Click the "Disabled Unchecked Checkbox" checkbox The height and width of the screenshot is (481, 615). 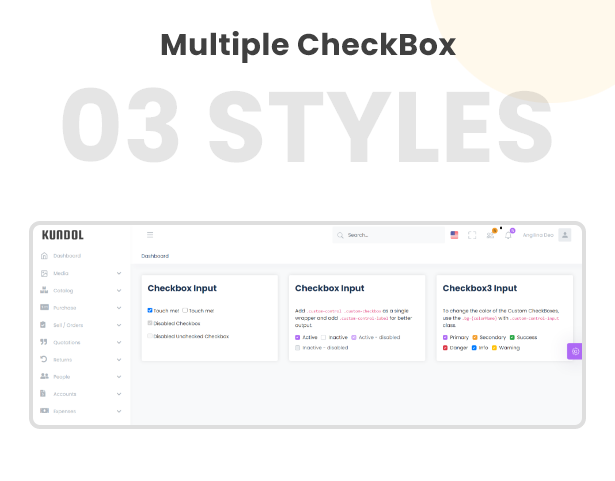pyautogui.click(x=150, y=336)
